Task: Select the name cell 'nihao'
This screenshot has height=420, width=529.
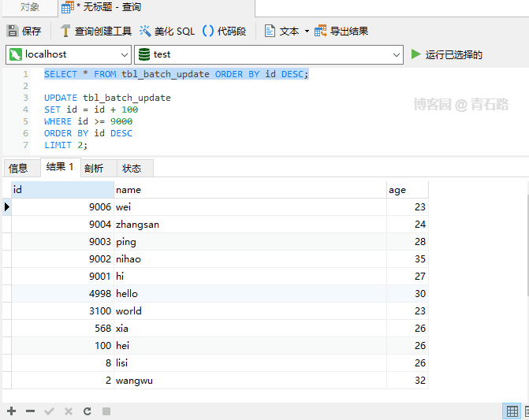Action: coord(251,259)
